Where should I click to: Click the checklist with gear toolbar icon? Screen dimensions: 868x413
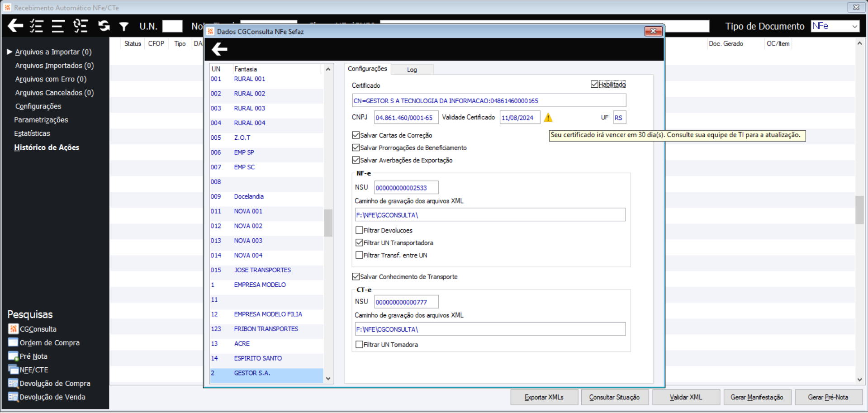pyautogui.click(x=81, y=26)
